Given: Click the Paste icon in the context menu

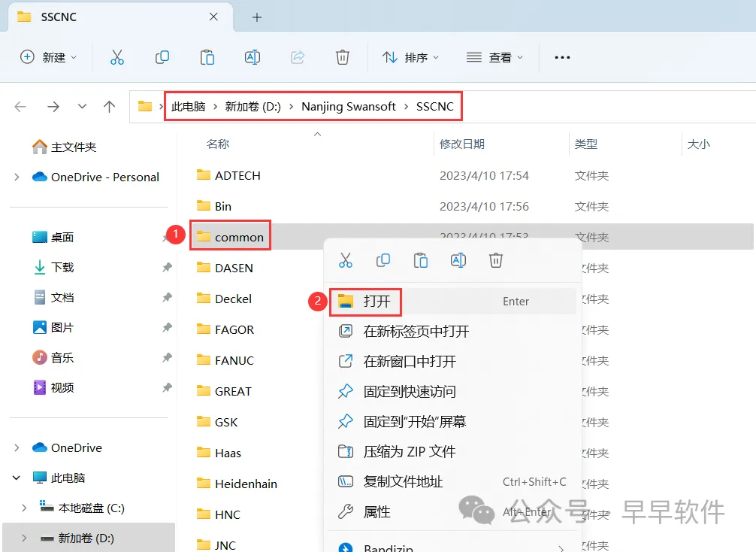Looking at the screenshot, I should click(x=420, y=260).
